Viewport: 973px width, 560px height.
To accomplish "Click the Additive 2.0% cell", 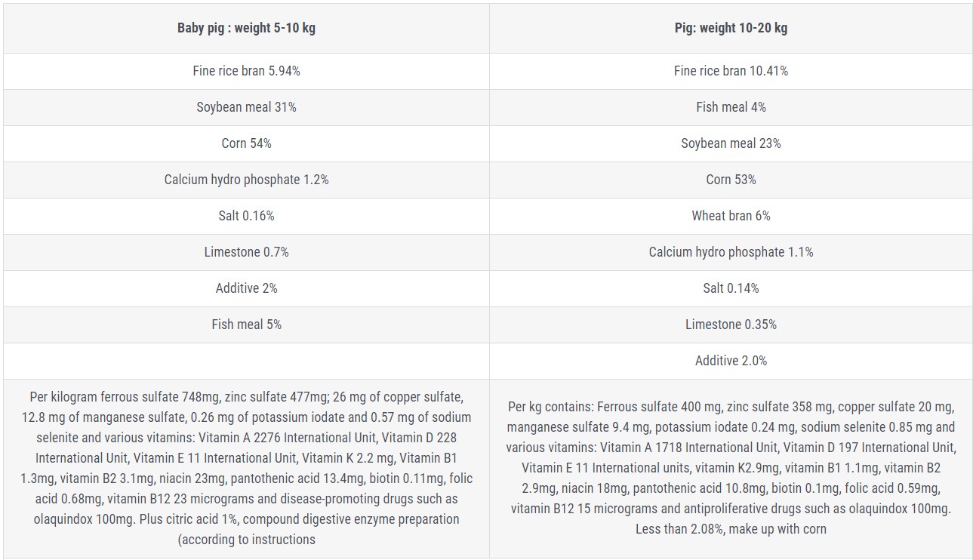I will (731, 361).
